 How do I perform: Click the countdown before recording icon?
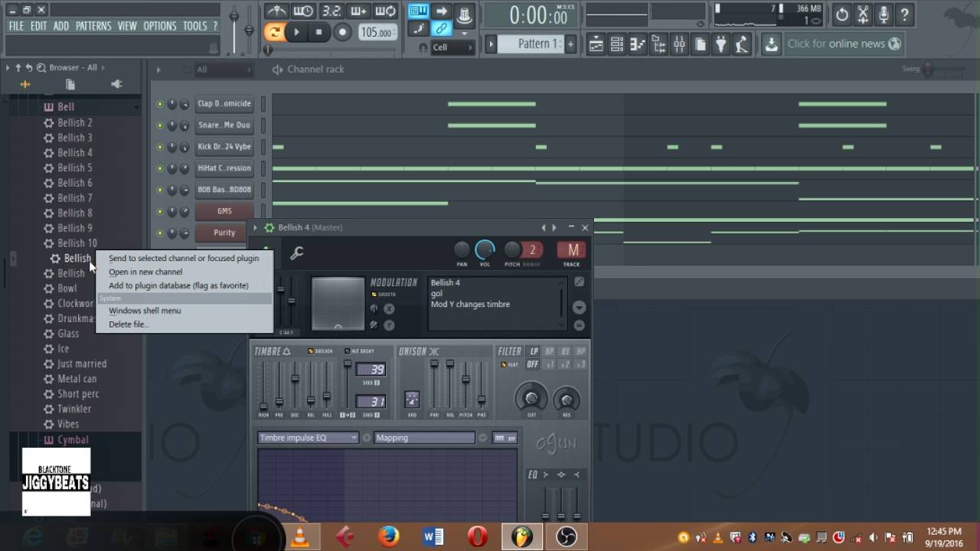coord(331,11)
